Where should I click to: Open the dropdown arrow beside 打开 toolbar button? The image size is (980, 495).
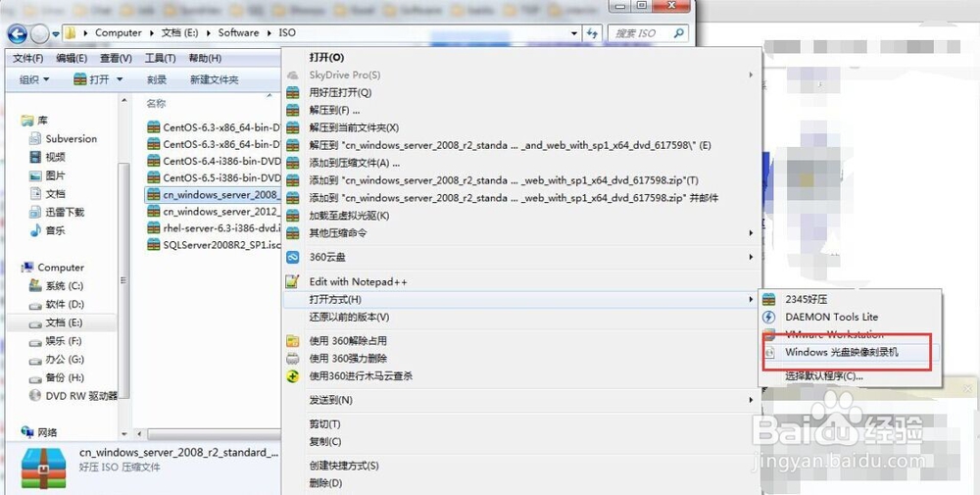tap(120, 79)
